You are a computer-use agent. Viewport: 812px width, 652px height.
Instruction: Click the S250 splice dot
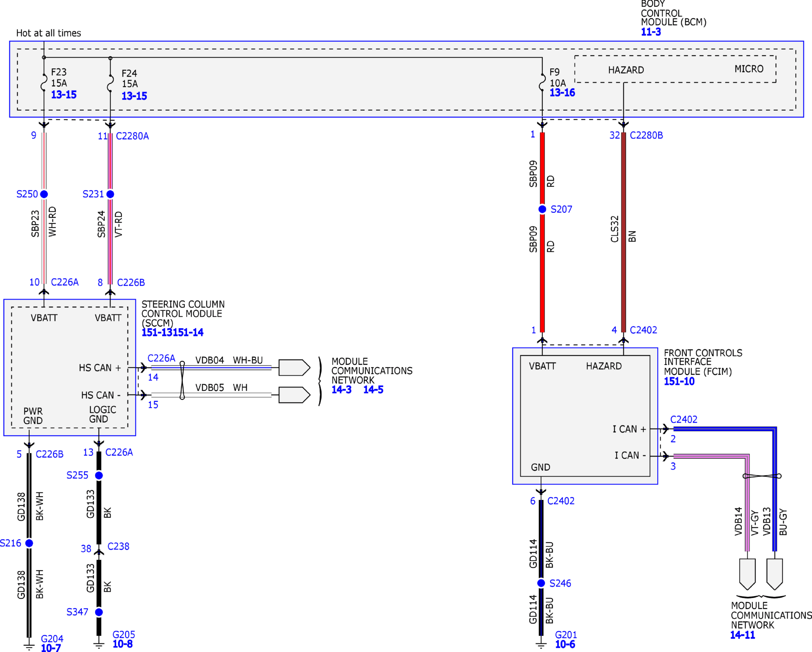(x=44, y=194)
